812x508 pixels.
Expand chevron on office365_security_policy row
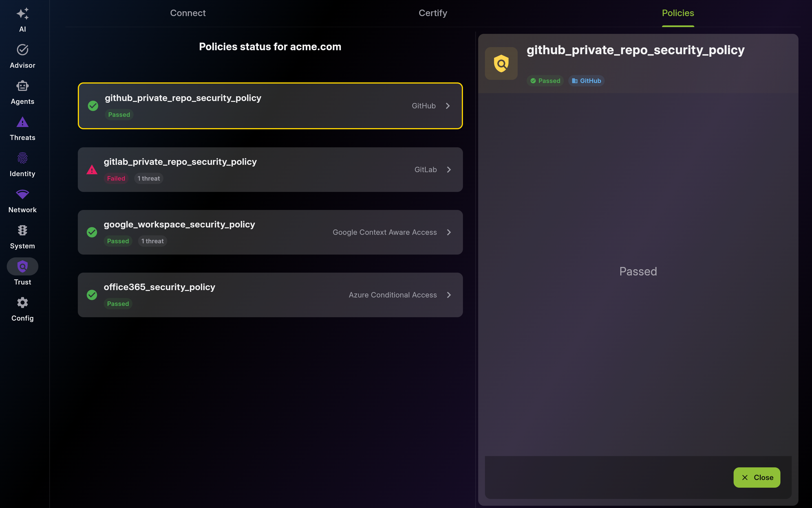pos(449,295)
